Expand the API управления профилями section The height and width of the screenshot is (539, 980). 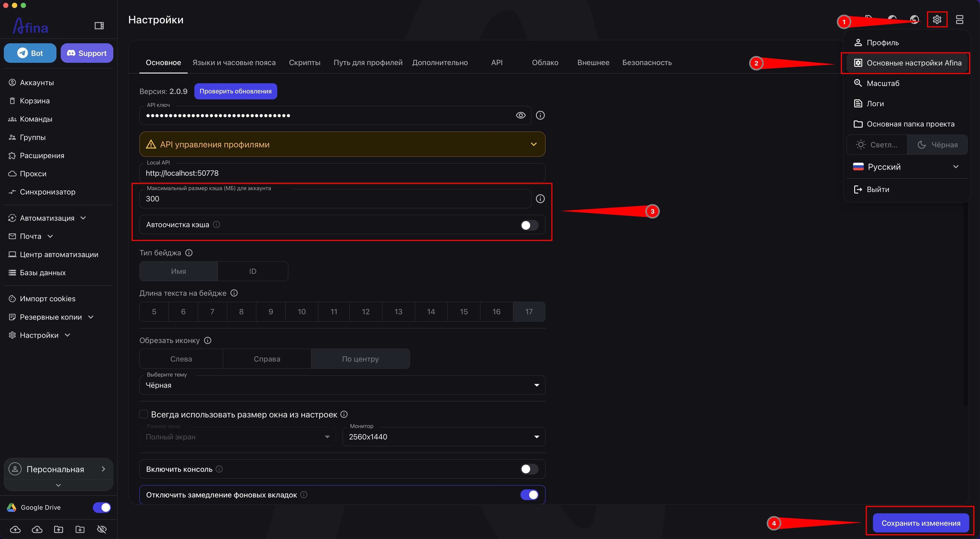point(342,144)
